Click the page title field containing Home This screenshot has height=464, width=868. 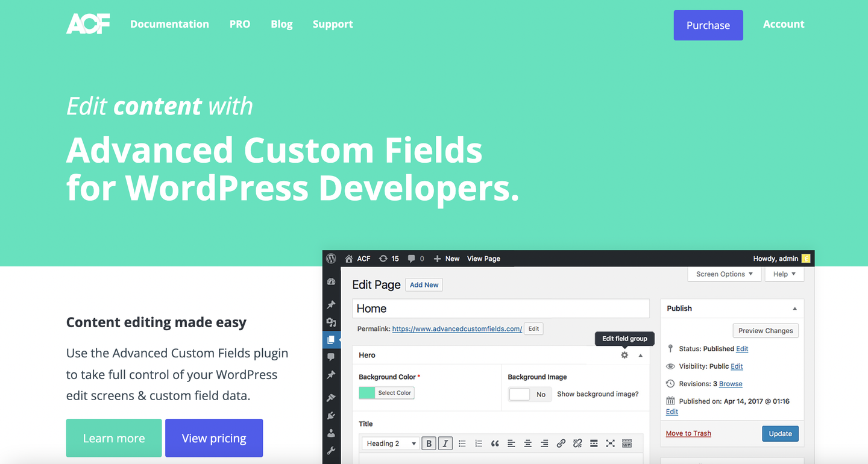click(501, 309)
